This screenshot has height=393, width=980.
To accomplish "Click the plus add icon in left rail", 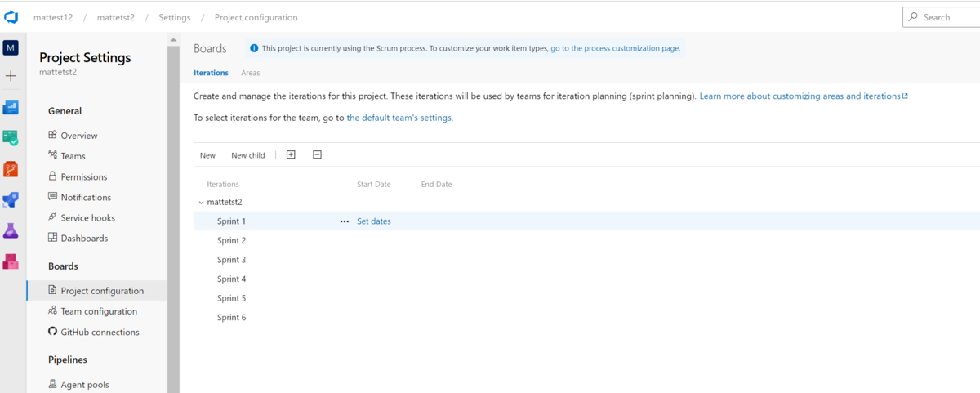I will (x=11, y=76).
